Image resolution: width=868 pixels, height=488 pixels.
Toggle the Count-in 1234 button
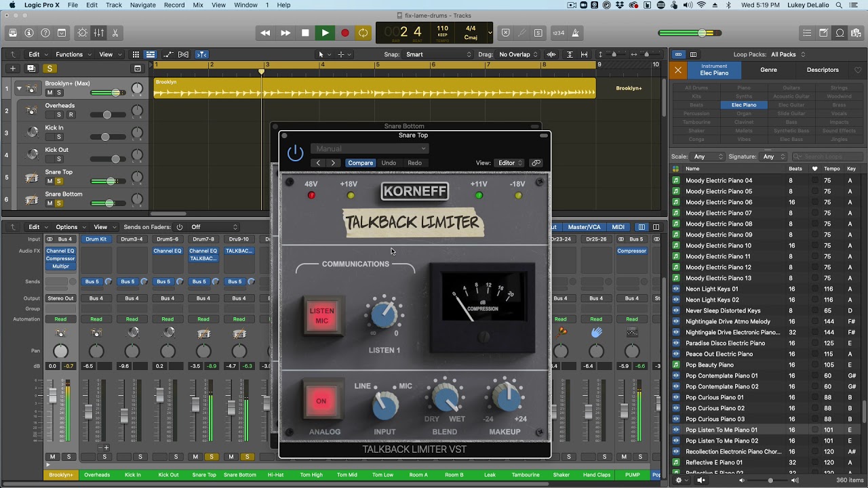click(x=559, y=33)
